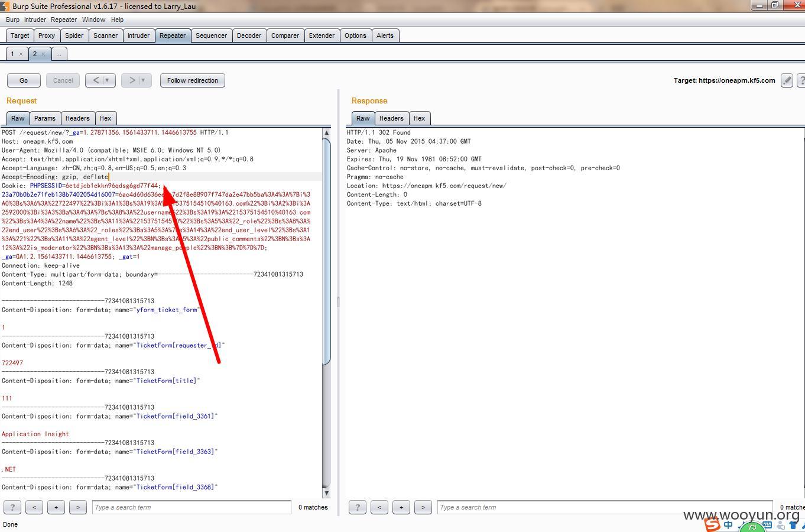Image resolution: width=805 pixels, height=532 pixels.
Task: Open the Repeater menu
Action: (64, 20)
